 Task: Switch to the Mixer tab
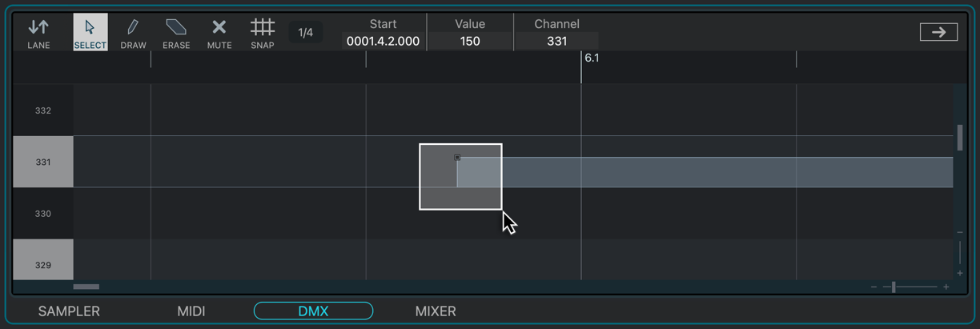436,311
